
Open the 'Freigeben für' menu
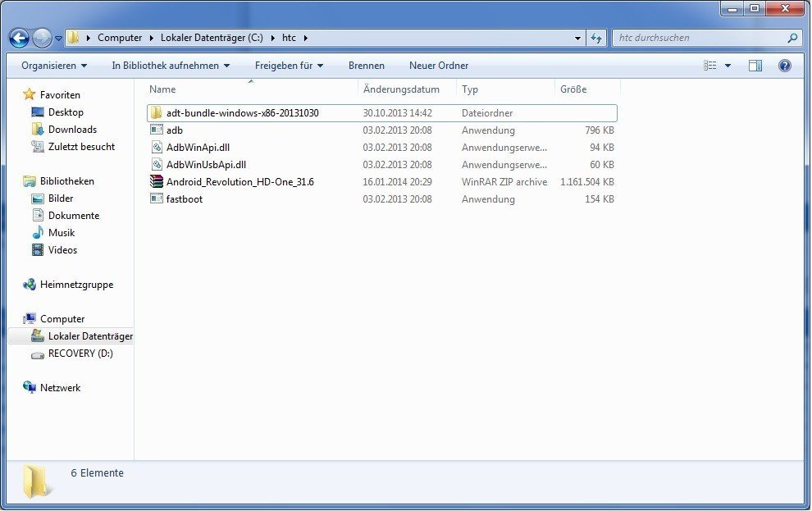pos(289,66)
